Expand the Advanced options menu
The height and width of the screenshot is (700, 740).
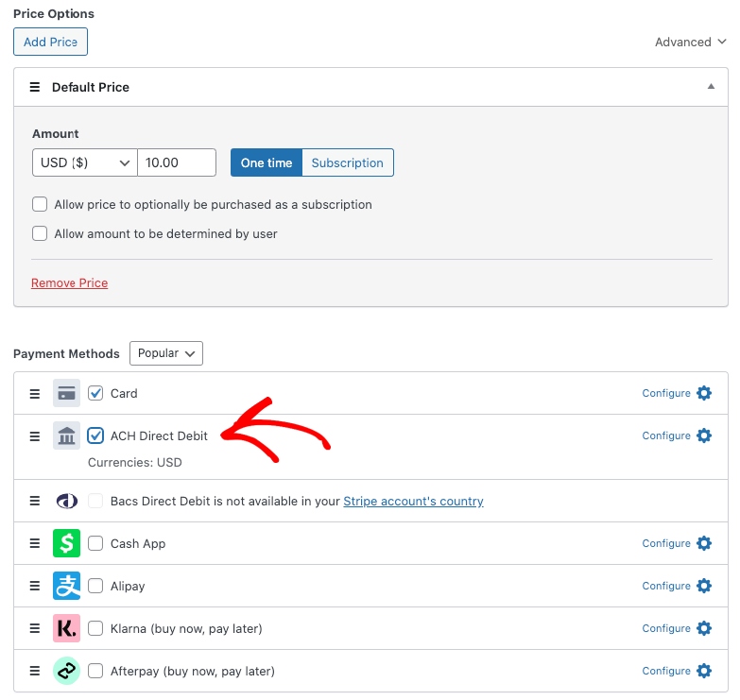pos(690,42)
